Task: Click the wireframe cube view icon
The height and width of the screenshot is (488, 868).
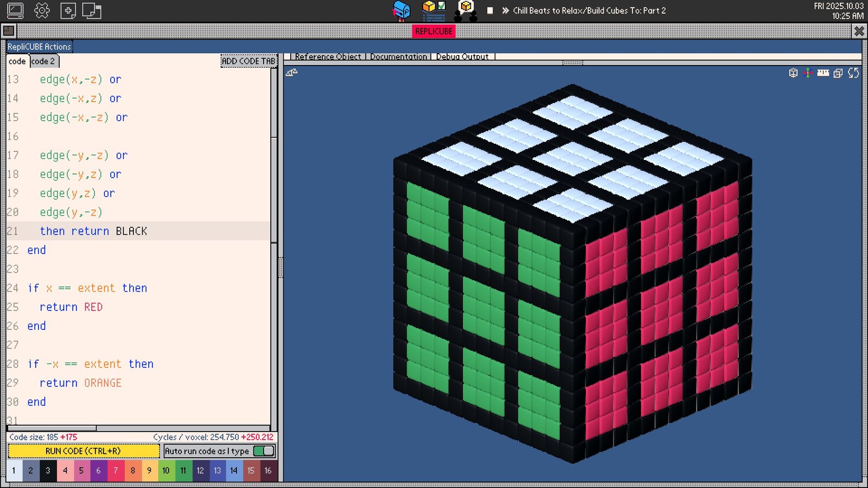Action: [793, 73]
